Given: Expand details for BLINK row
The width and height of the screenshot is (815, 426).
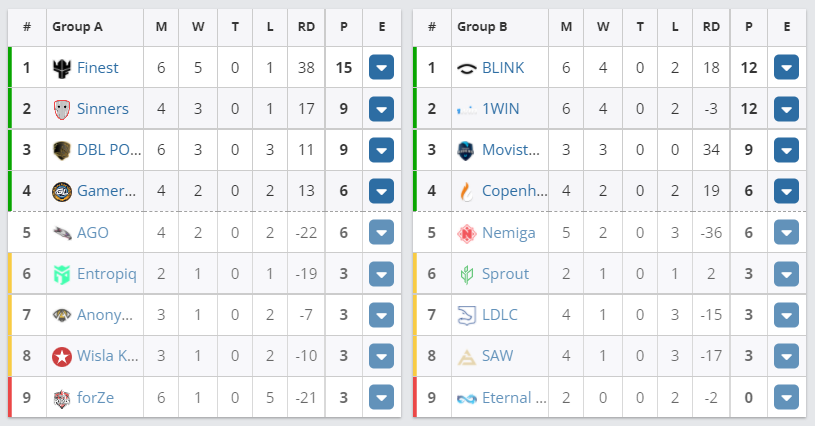Looking at the screenshot, I should (x=787, y=68).
